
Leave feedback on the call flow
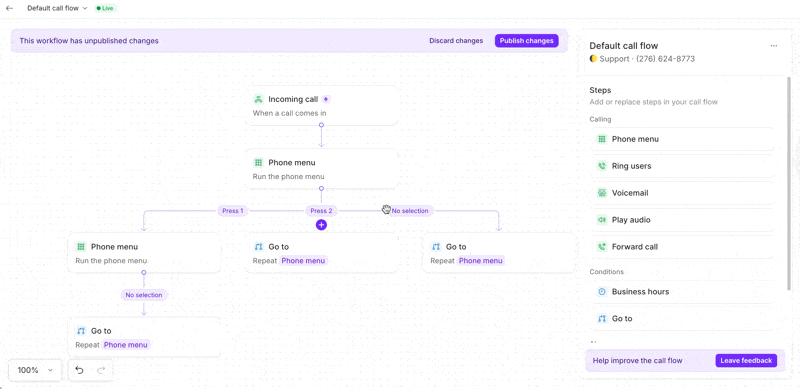click(x=746, y=360)
